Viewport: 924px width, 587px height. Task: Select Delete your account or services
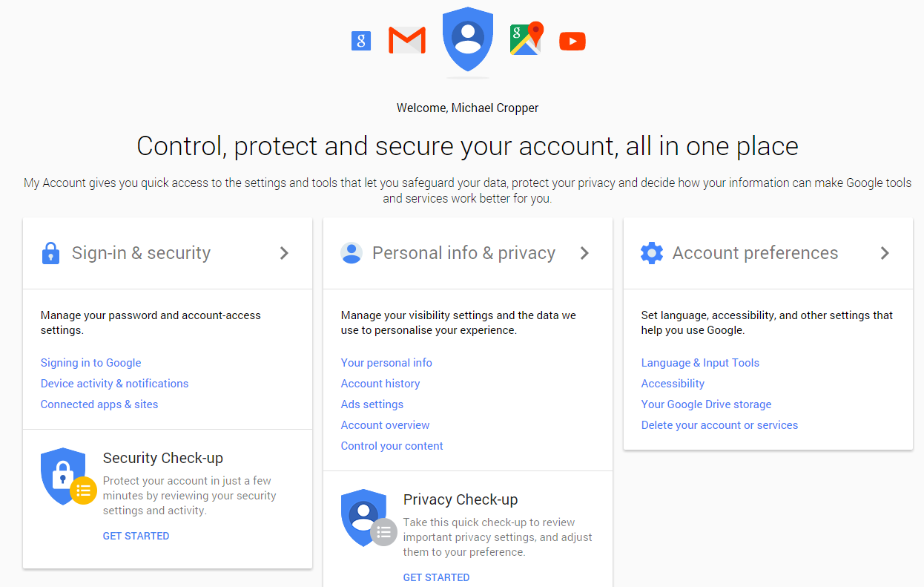719,425
